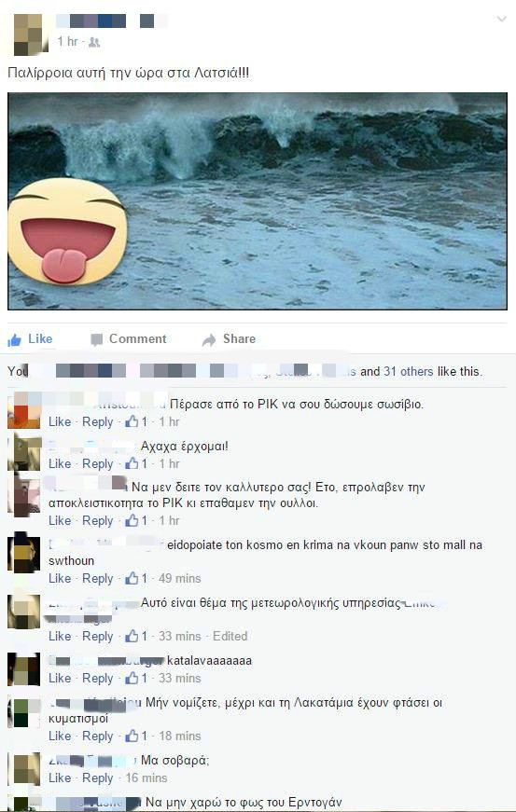Click the friends audience icon next to 1 hr

pyautogui.click(x=93, y=42)
